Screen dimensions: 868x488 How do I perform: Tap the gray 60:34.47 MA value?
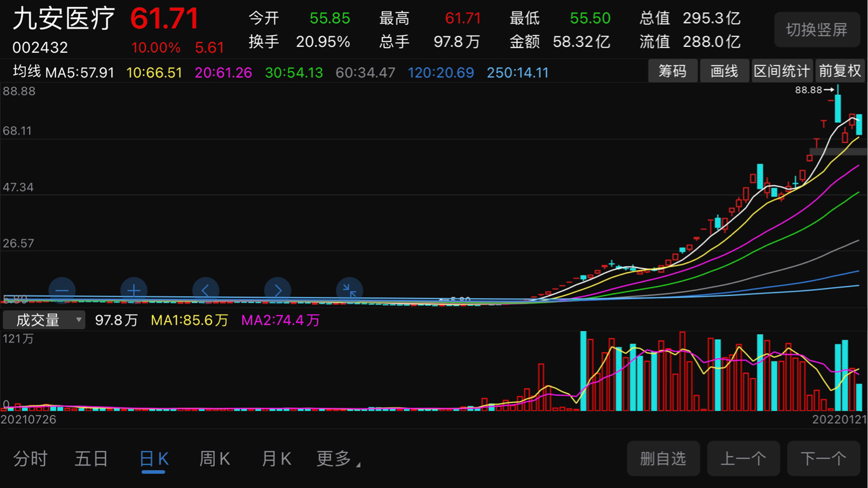pos(365,72)
